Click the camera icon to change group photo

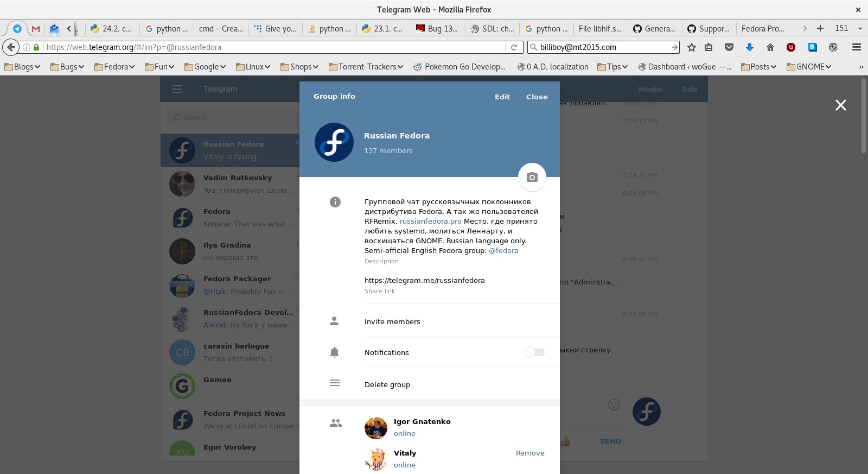coord(532,177)
